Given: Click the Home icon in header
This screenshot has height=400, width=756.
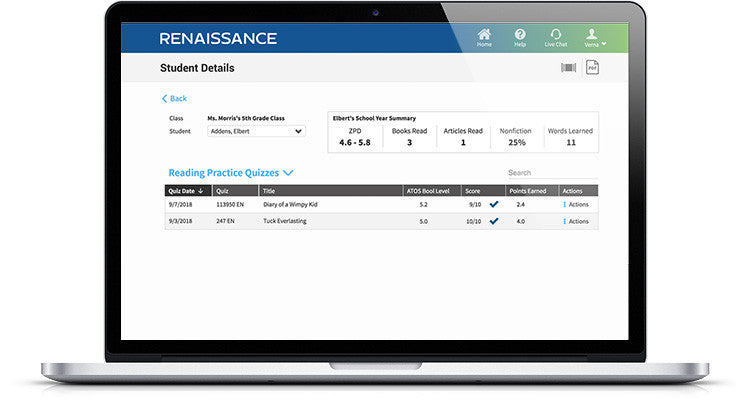Looking at the screenshot, I should (484, 35).
